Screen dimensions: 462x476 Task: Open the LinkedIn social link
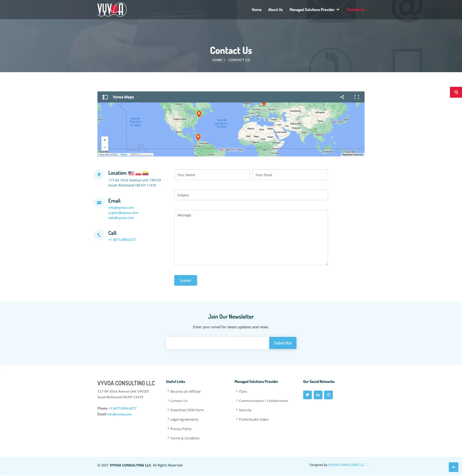pyautogui.click(x=318, y=395)
